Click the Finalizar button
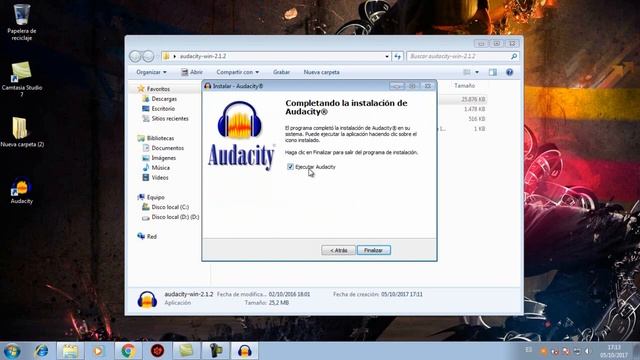This screenshot has width=640, height=360. tap(373, 250)
